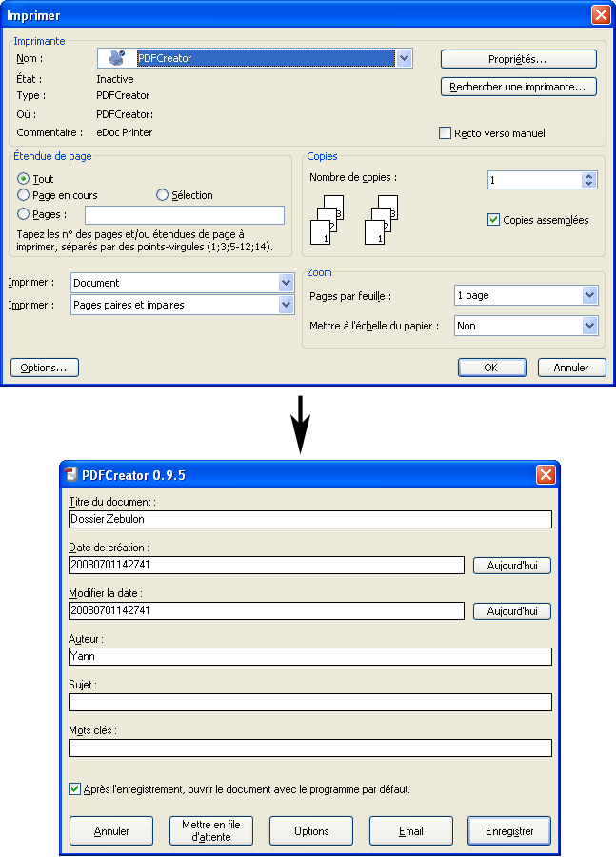Expand Pages paires et impaires dropdown
Screen dimensions: 616x857
point(286,305)
